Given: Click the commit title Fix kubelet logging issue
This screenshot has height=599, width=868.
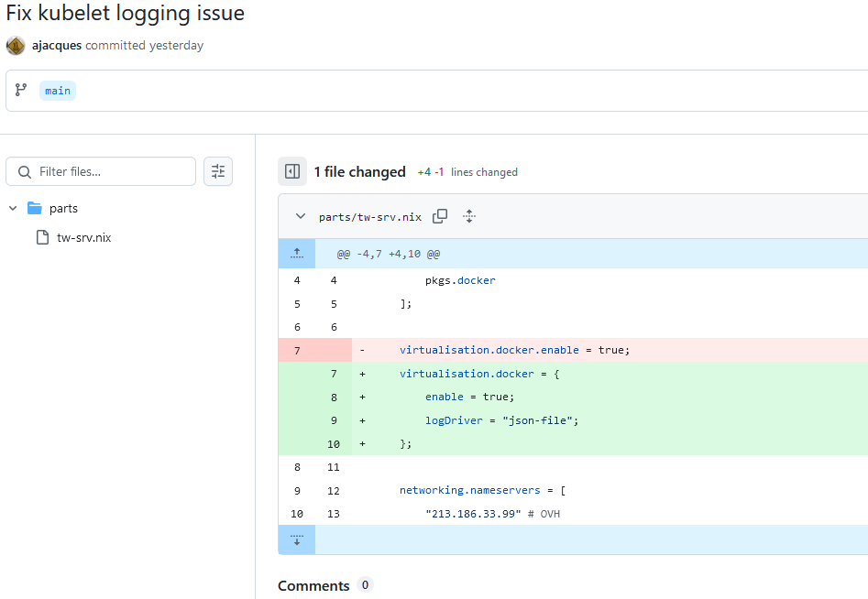Looking at the screenshot, I should 123,14.
